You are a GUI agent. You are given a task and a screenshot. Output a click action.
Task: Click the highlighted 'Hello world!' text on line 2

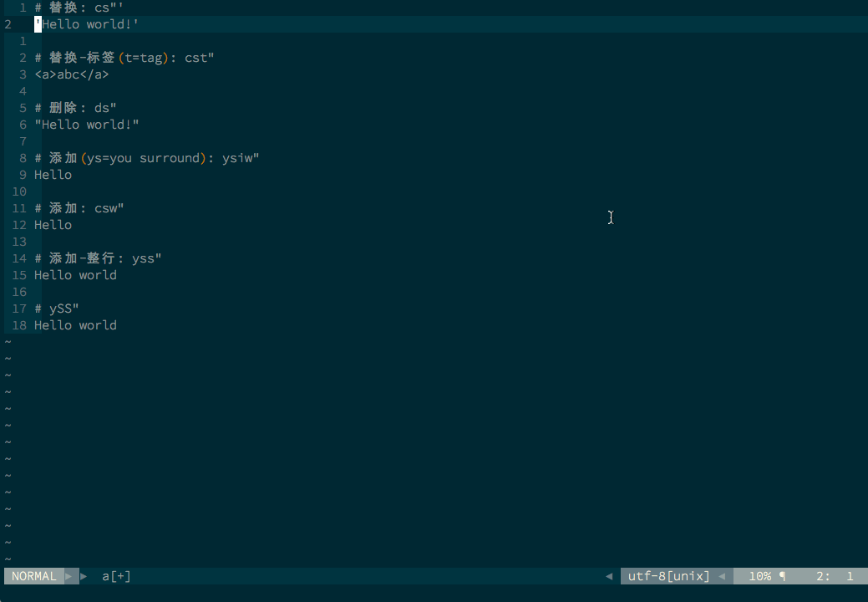(87, 24)
